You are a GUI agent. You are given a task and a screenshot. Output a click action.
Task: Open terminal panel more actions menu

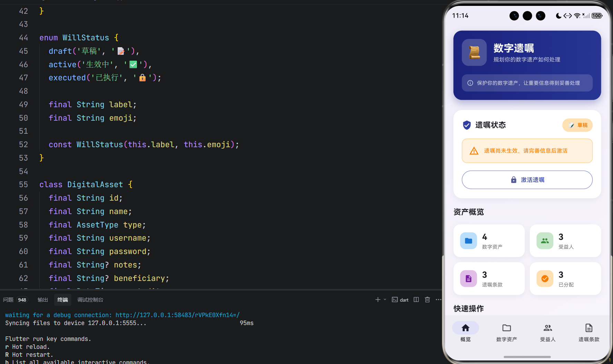point(438,300)
